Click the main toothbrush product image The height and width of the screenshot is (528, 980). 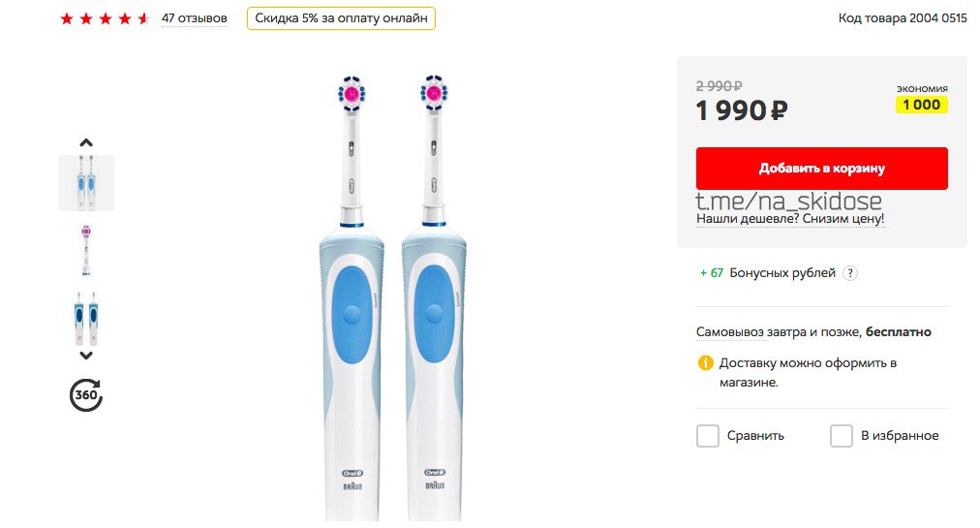coord(392,297)
